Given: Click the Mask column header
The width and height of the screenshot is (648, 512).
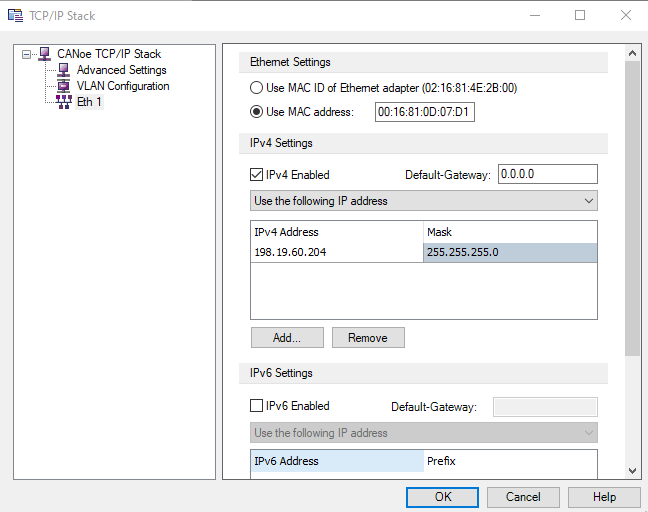Looking at the screenshot, I should (x=510, y=232).
